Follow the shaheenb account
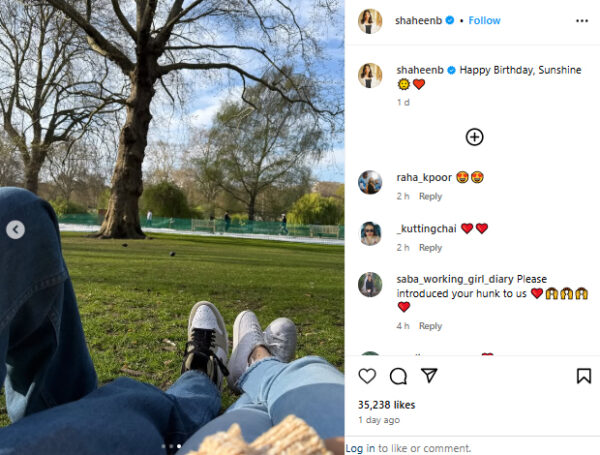 pyautogui.click(x=484, y=21)
